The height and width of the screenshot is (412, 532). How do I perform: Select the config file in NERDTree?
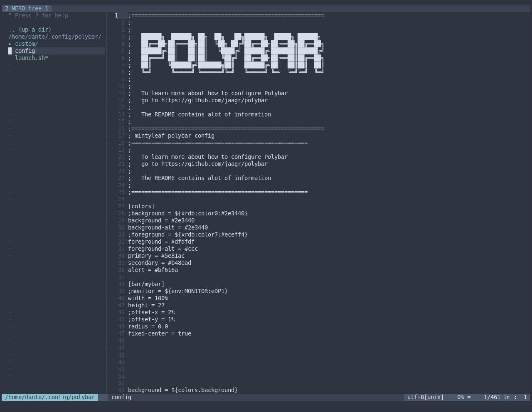click(25, 51)
